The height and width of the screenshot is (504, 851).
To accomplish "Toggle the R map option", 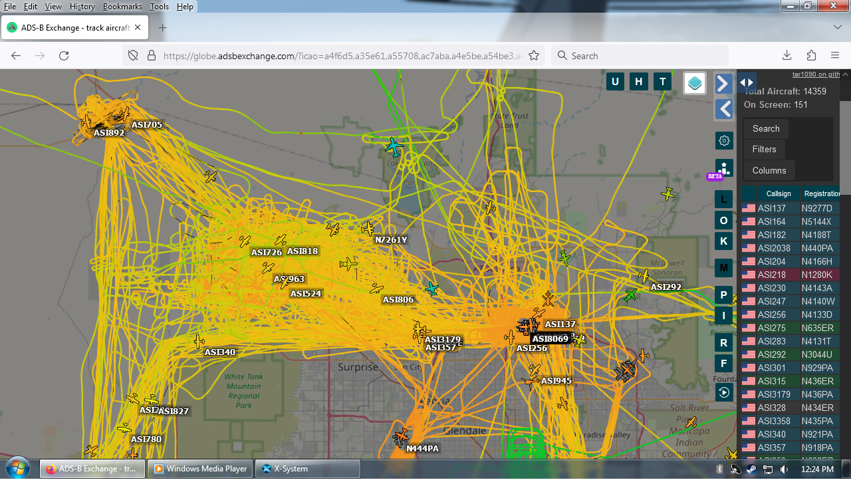I will click(723, 343).
